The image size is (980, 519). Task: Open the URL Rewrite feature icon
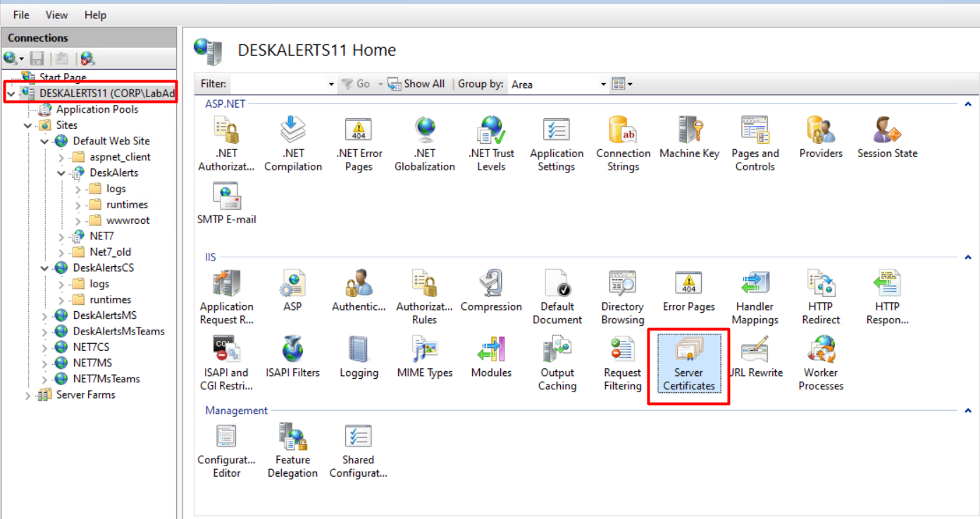point(755,358)
